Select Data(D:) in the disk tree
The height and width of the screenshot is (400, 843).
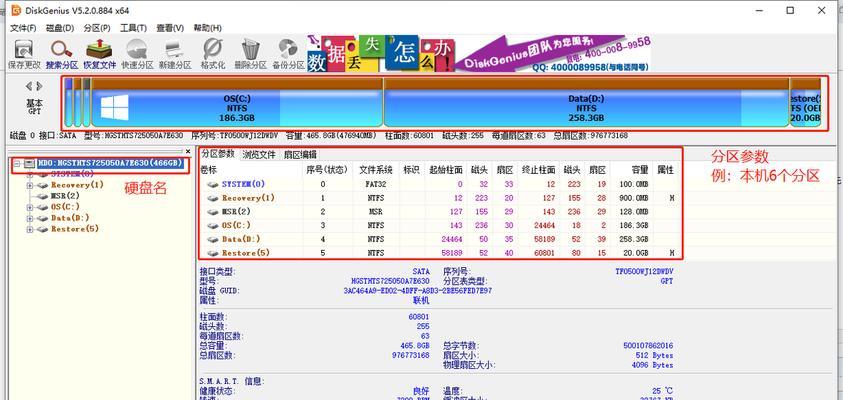tap(70, 218)
